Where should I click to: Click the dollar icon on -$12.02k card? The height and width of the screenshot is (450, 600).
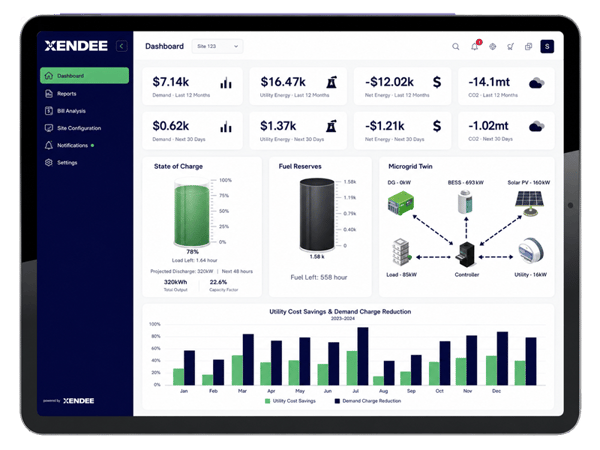pos(437,82)
